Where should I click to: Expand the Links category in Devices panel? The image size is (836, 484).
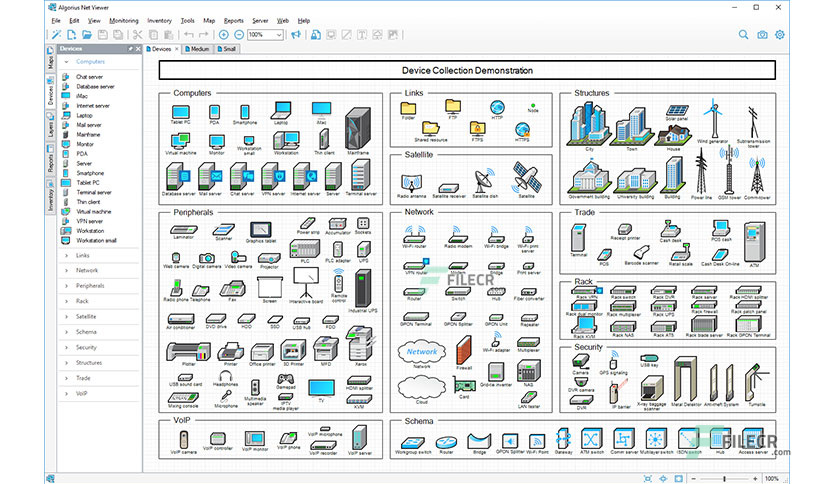pos(66,256)
